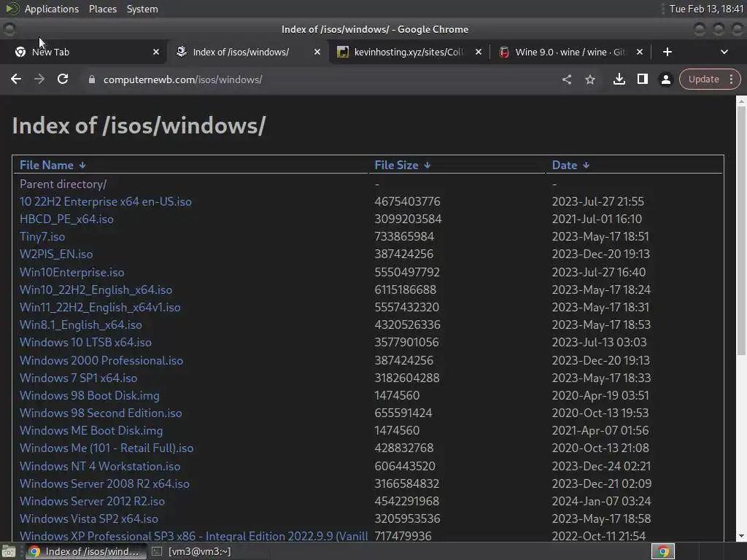Viewport: 747px width, 560px height.
Task: Open the clock showing Tue Feb 13, 18:41
Action: [x=706, y=9]
